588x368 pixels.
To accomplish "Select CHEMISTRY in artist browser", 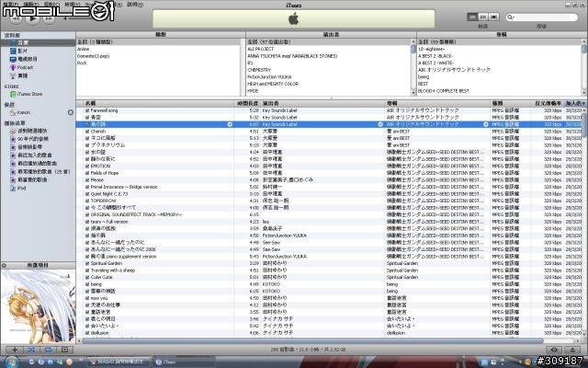I will 259,70.
